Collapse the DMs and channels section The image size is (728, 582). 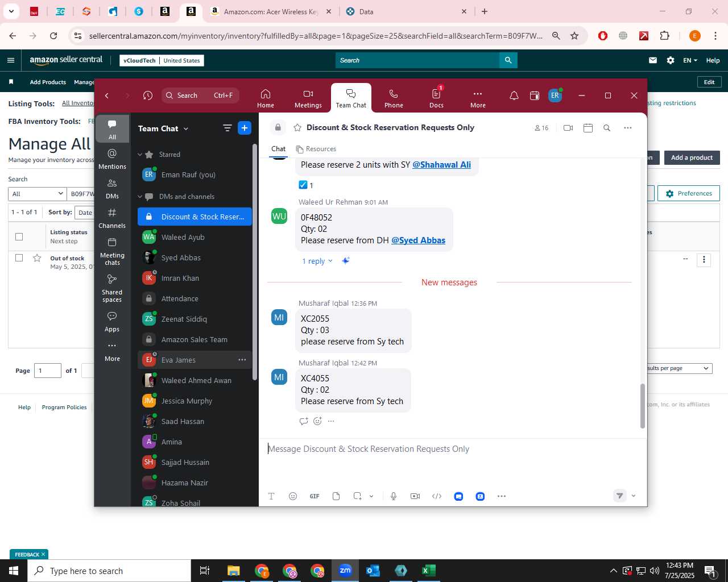pyautogui.click(x=140, y=197)
